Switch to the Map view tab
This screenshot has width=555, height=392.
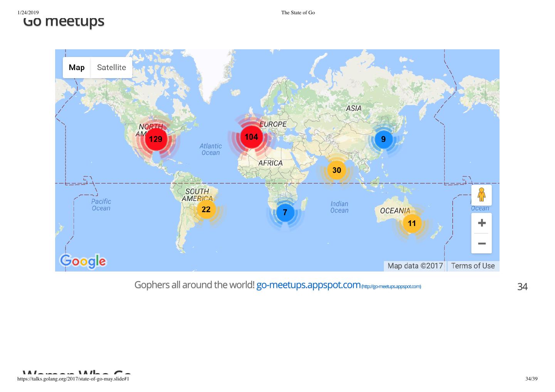[x=77, y=67]
